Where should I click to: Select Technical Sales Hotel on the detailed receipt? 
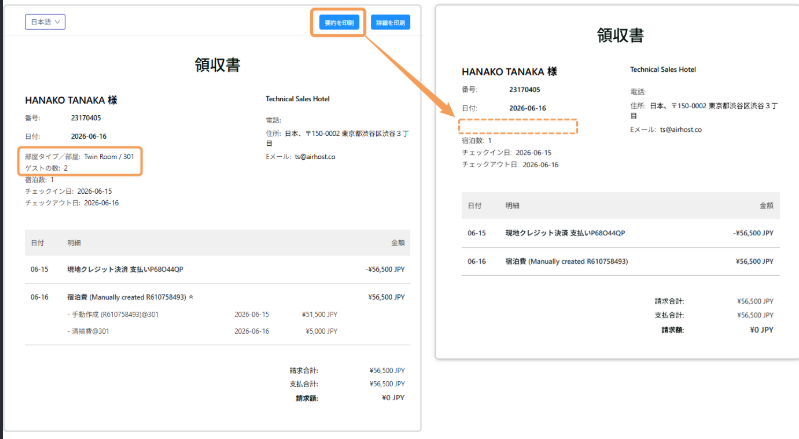click(x=297, y=99)
